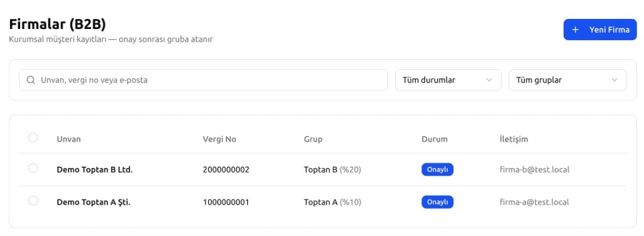
Task: Click the Toptan B (%20) group cell
Action: 332,169
